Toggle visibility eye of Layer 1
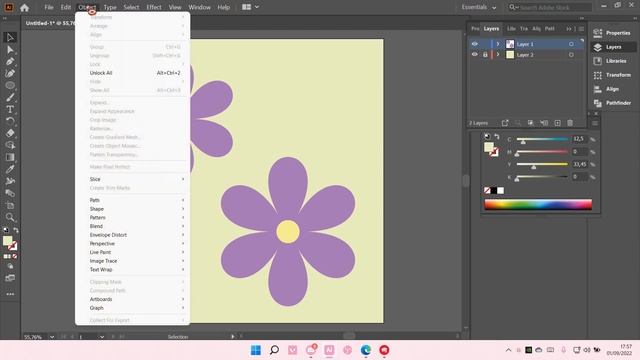Screen dimensions: 640x360 (474, 44)
